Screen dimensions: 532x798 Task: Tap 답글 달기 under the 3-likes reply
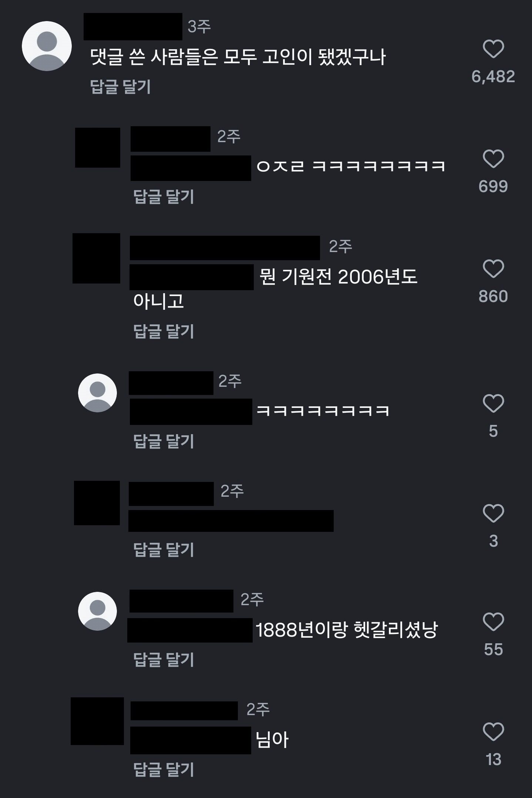click(x=164, y=550)
